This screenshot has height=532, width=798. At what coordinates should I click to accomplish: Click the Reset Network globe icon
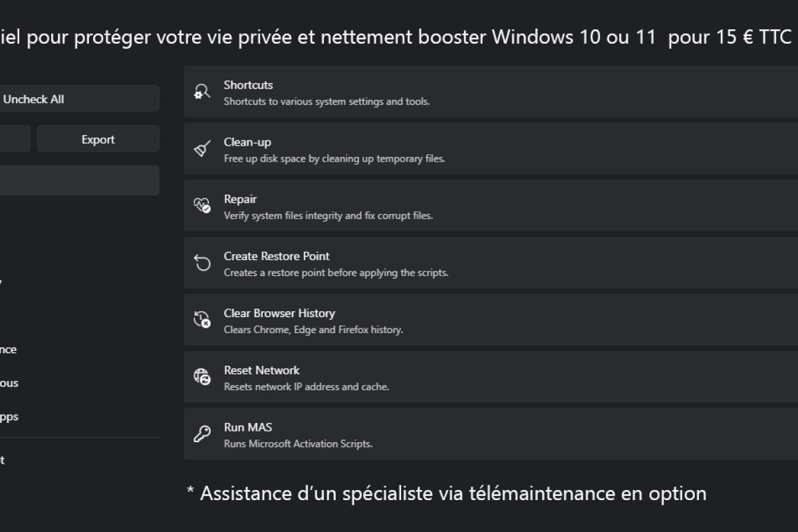[202, 377]
